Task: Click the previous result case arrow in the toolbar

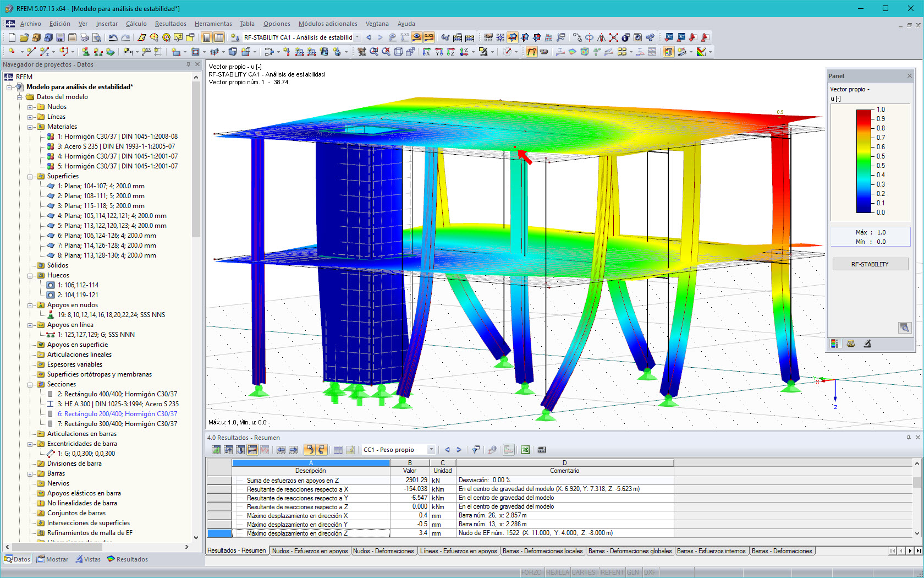Action: [369, 37]
